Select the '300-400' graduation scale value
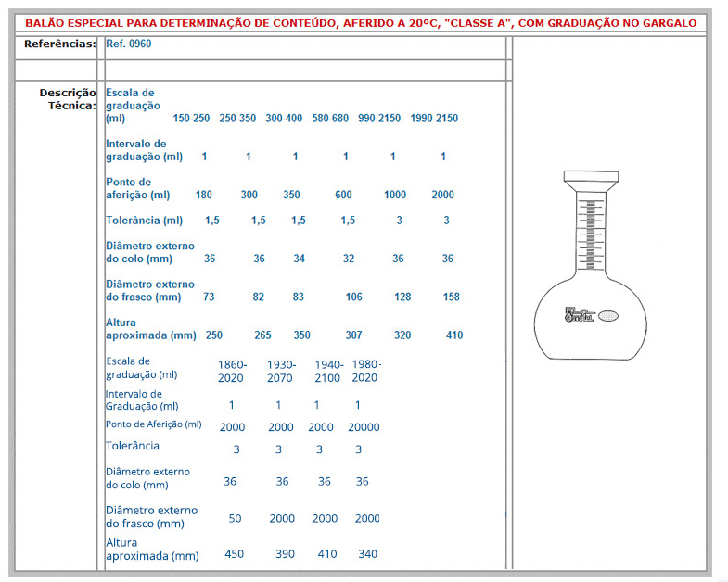 [284, 119]
